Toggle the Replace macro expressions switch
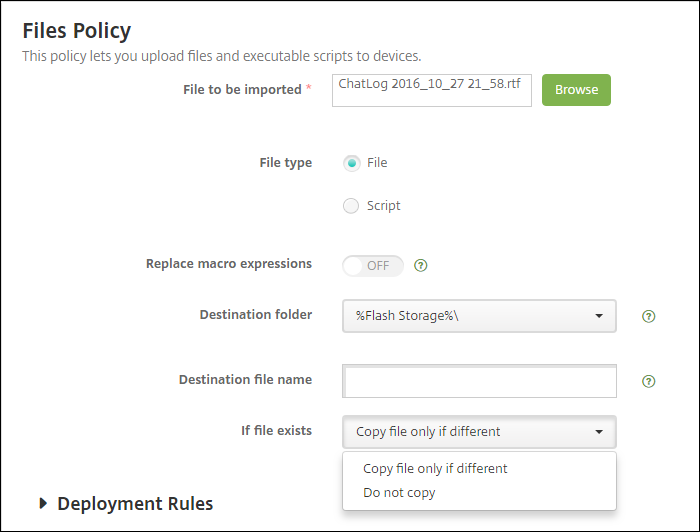Image resolution: width=700 pixels, height=532 pixels. [373, 265]
